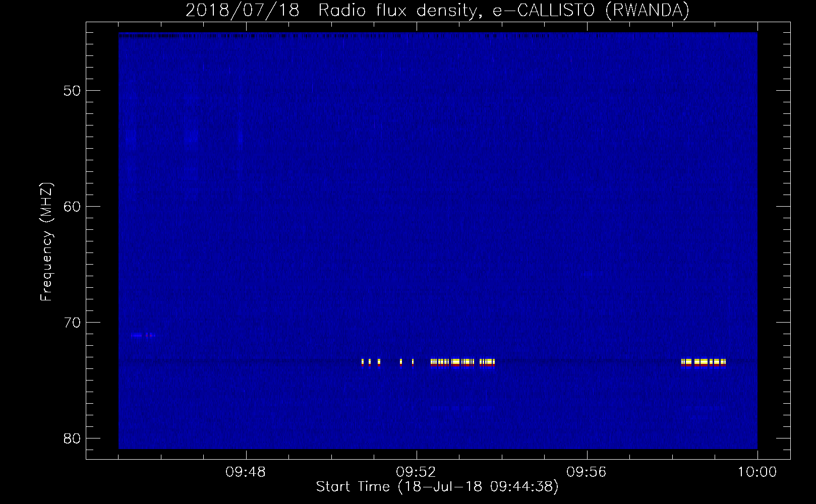The image size is (816, 504).
Task: Click the "Frequency (MHZ)" axis label
Action: tap(46, 242)
